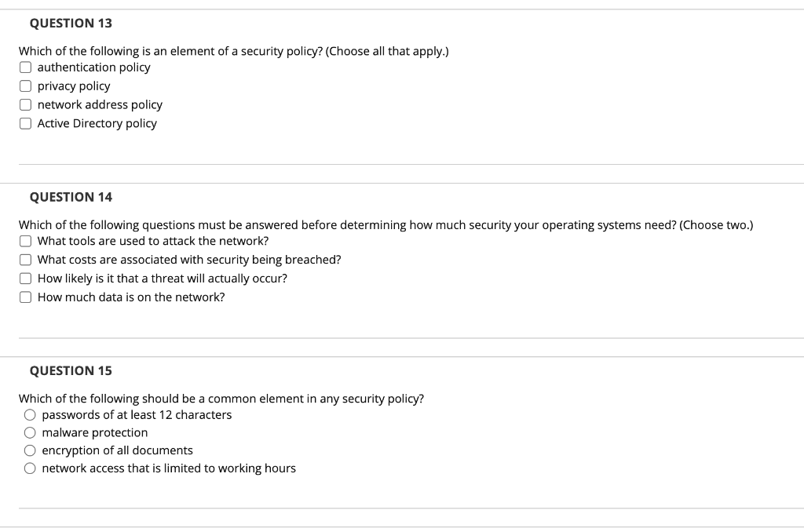Choose passwords of at least 12 characters
Viewport: 804px width, 532px height.
point(30,415)
